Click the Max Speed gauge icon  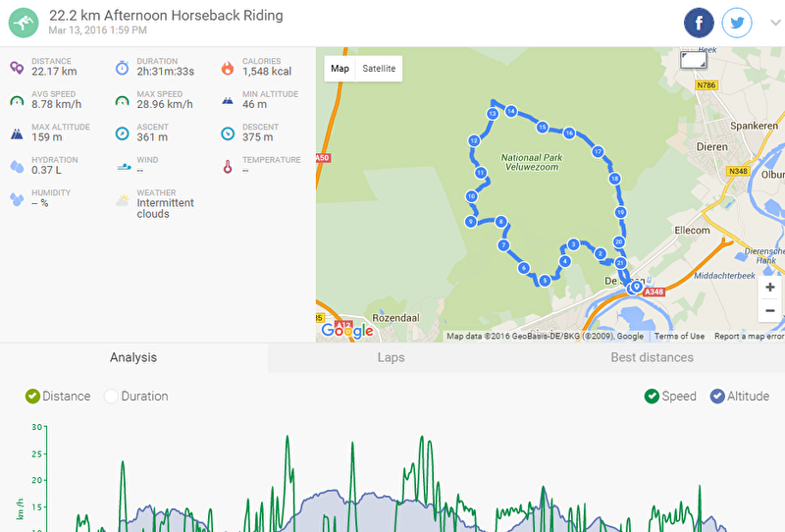[x=122, y=101]
